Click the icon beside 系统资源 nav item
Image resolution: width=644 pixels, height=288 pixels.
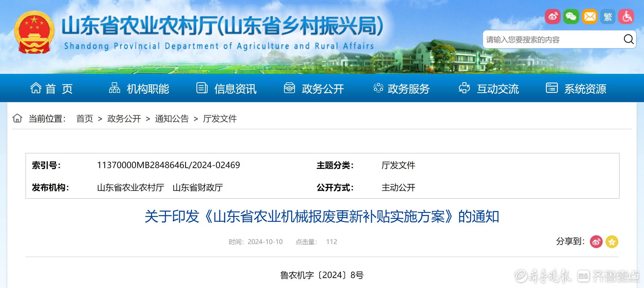pyautogui.click(x=552, y=88)
